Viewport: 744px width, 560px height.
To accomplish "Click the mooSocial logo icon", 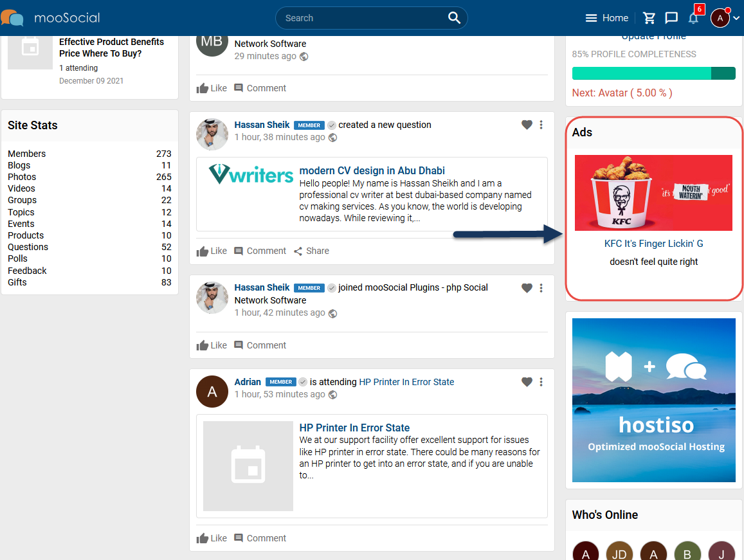I will pyautogui.click(x=12, y=17).
